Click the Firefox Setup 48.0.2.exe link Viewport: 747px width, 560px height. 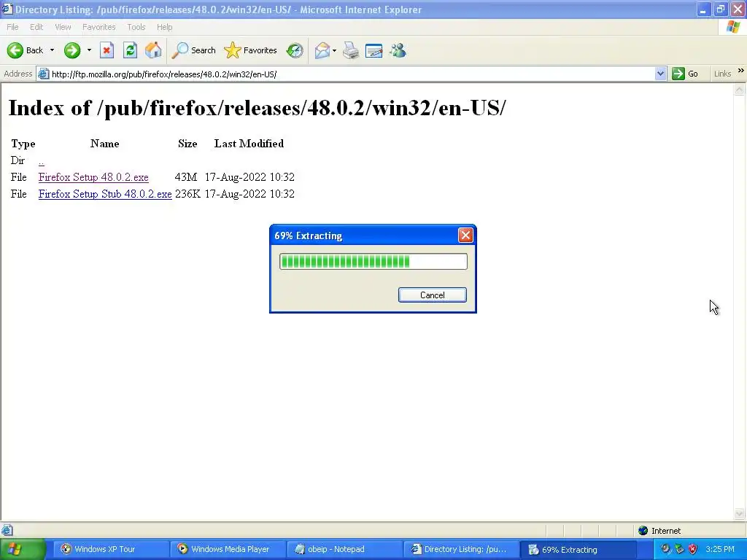click(93, 177)
